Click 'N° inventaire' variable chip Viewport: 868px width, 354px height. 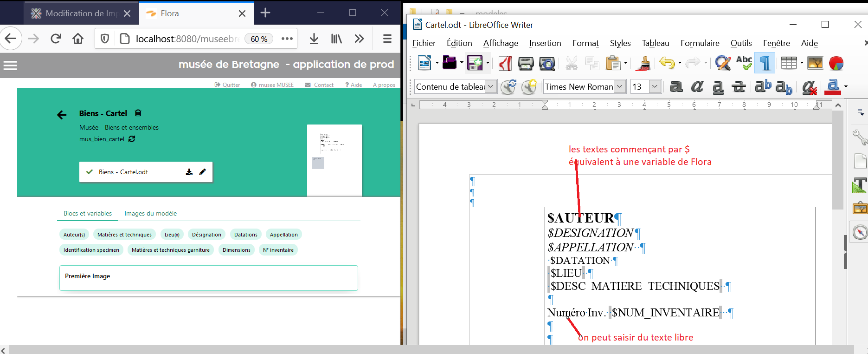pos(278,250)
